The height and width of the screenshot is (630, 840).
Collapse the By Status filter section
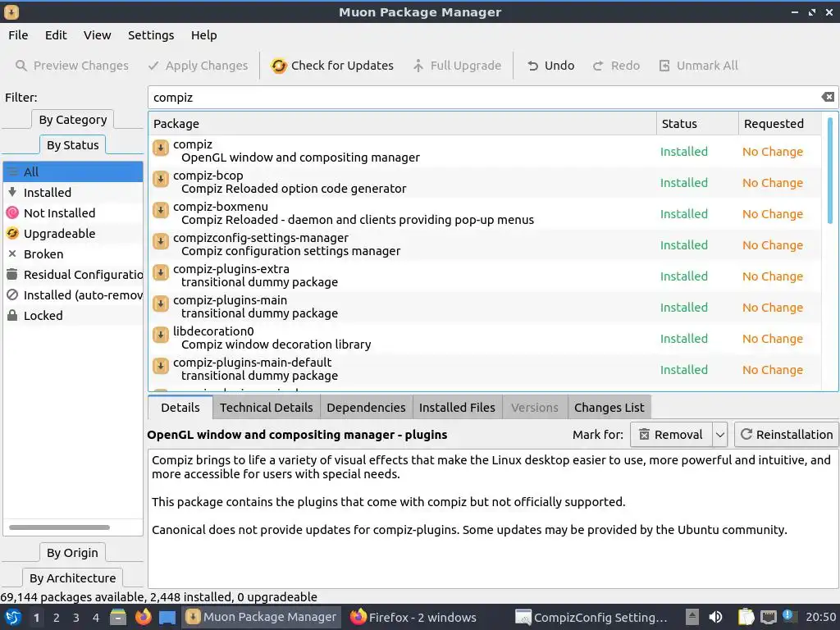[73, 144]
